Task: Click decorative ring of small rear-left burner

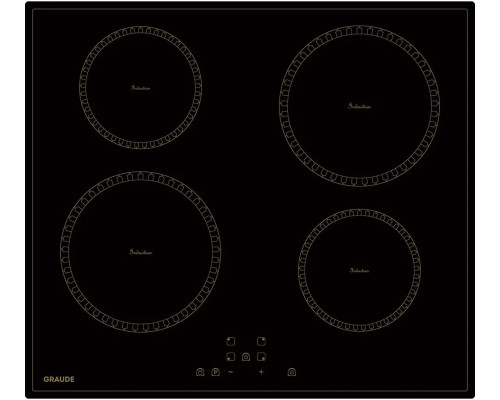Action: click(x=141, y=30)
